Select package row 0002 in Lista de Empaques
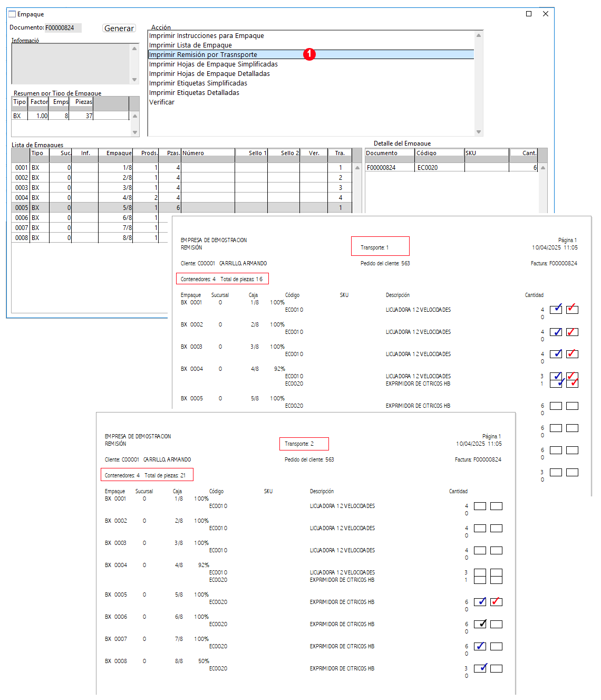 pyautogui.click(x=182, y=178)
